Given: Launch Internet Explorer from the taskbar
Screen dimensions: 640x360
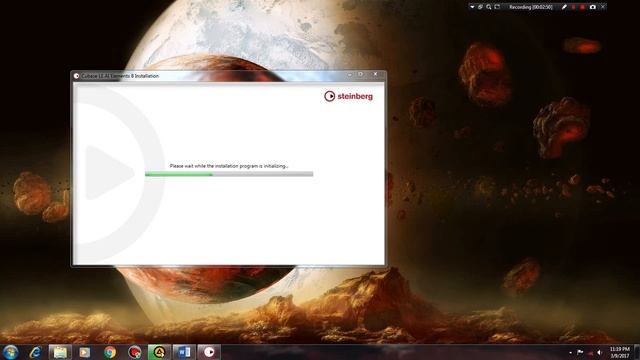Looking at the screenshot, I should 36,352.
